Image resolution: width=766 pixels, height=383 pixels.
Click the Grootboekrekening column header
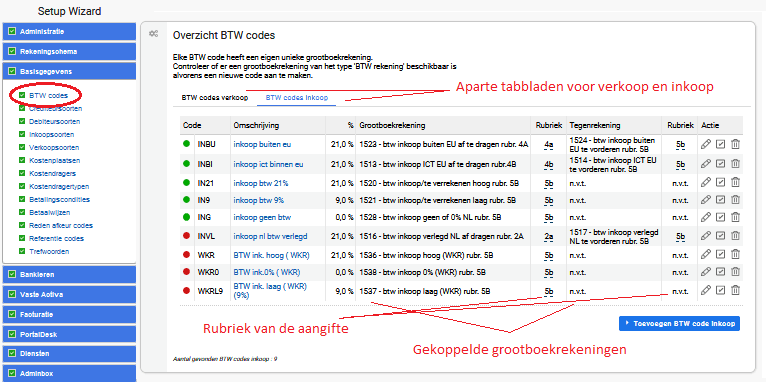pos(392,126)
